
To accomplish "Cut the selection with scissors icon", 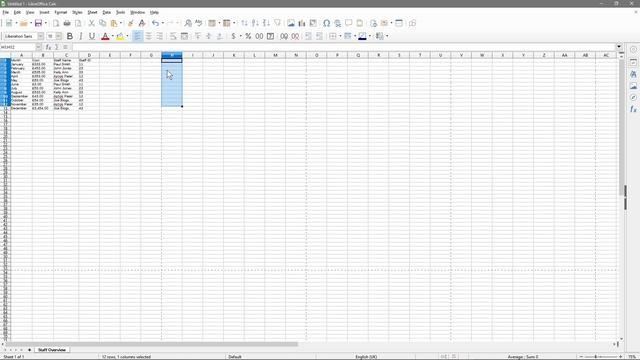I will tap(91, 23).
